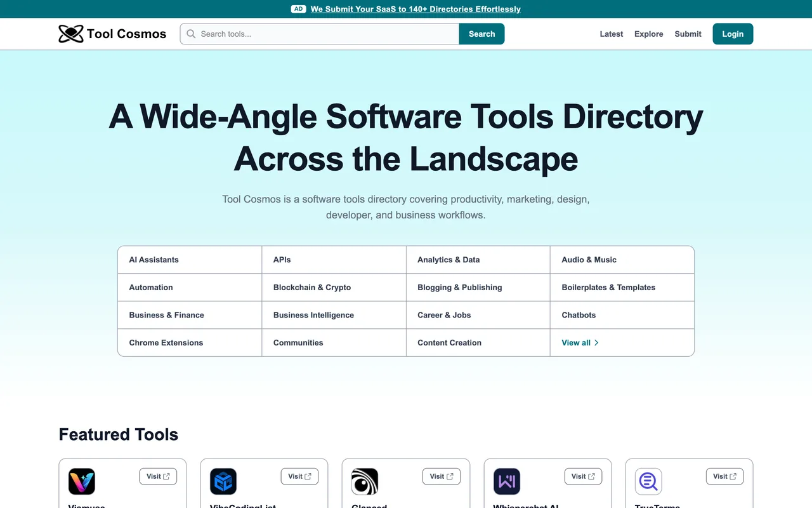Open the Content Creation category
Screen dimensions: 812x508
click(x=478, y=342)
